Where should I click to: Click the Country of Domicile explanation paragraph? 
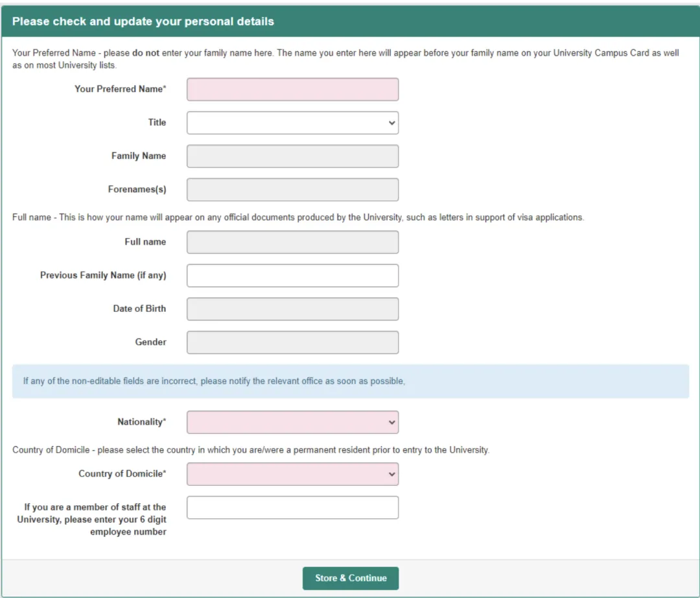click(251, 450)
